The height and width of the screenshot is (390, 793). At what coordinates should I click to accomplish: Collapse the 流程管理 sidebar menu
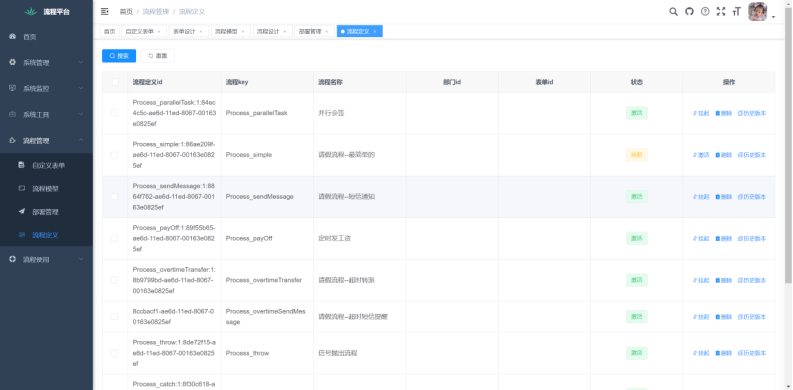47,141
